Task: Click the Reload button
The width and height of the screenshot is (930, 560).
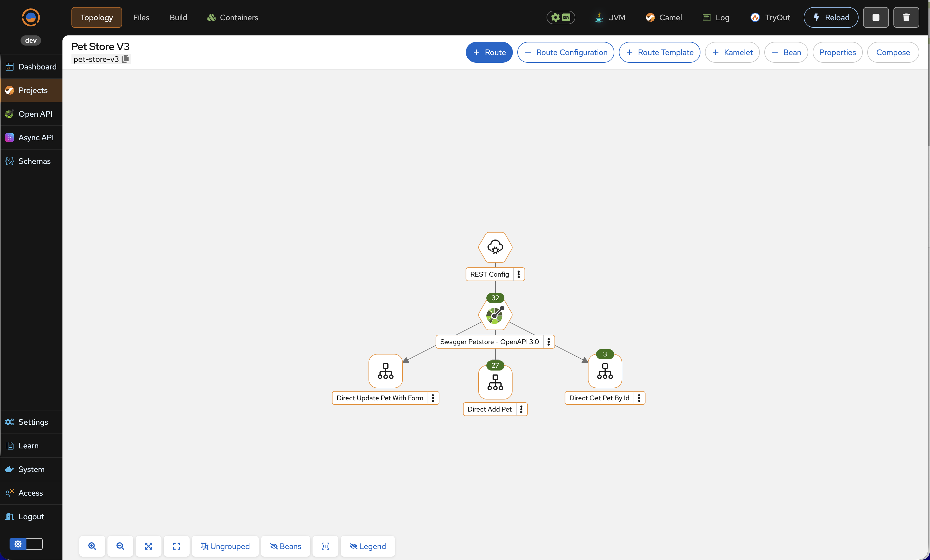Action: coord(831,17)
